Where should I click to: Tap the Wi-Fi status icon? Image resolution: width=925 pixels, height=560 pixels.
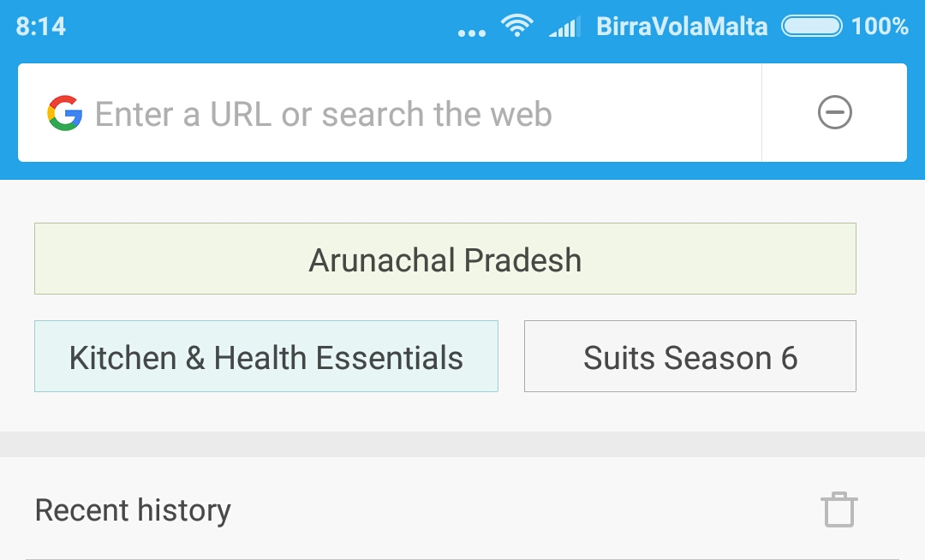pyautogui.click(x=516, y=26)
